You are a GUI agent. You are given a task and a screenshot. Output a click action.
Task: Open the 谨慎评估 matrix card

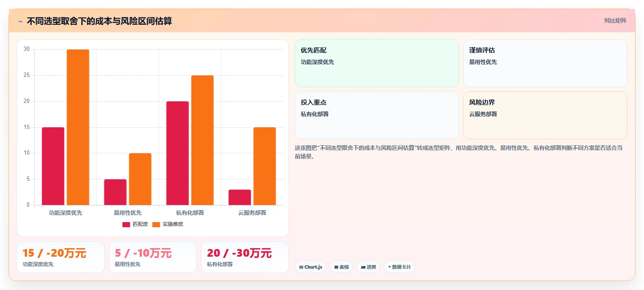tap(545, 63)
